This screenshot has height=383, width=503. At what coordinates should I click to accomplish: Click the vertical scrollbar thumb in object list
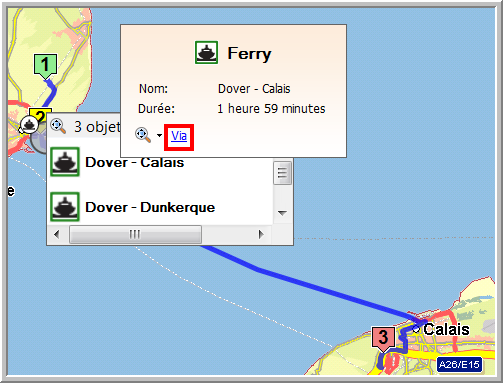[x=282, y=173]
